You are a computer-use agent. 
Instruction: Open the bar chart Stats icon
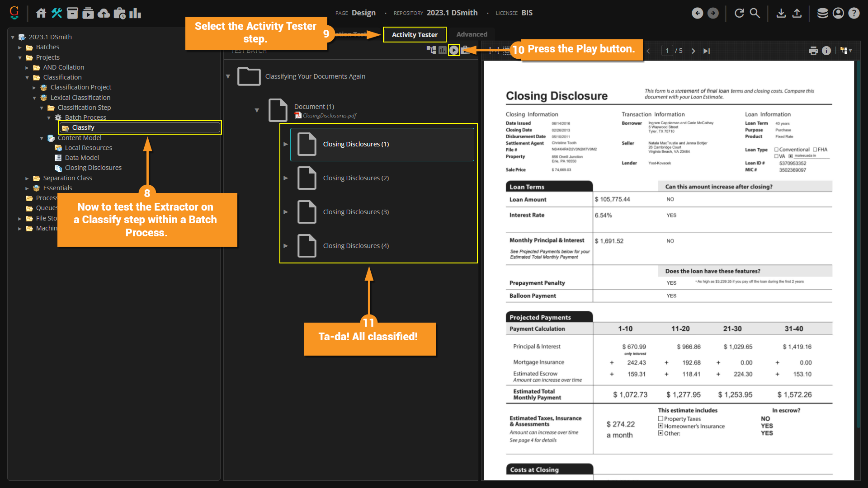(x=135, y=13)
